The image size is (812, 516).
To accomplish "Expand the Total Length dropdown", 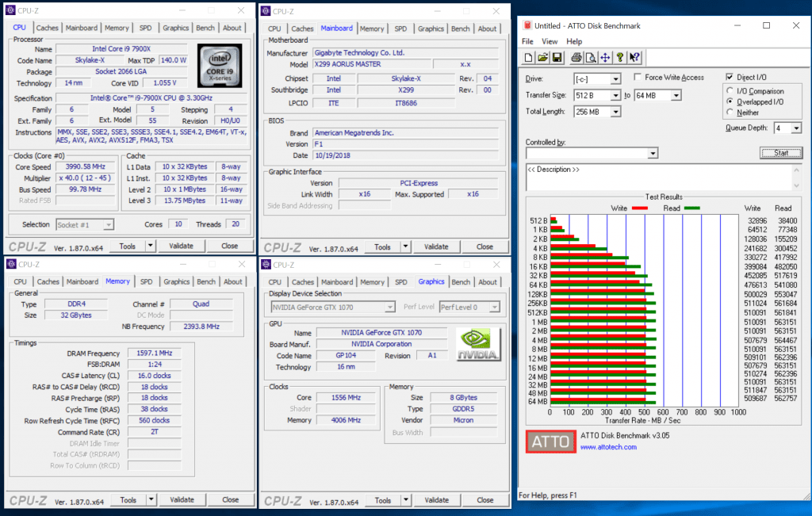I will pyautogui.click(x=615, y=112).
